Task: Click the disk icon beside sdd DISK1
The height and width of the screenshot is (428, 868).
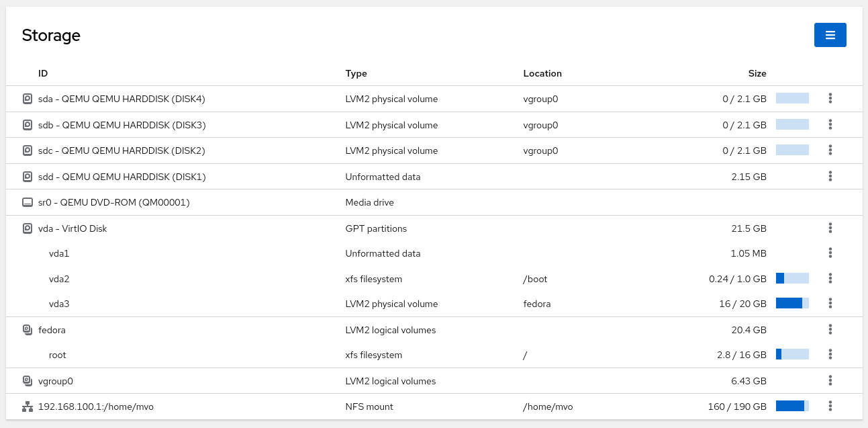Action: 28,177
